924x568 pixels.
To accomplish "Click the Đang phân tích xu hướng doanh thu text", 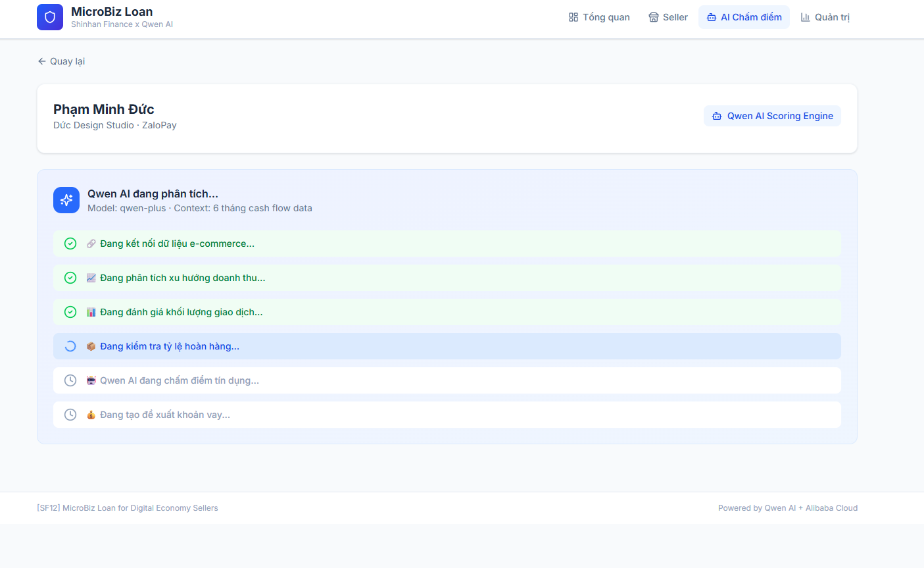I will point(183,278).
